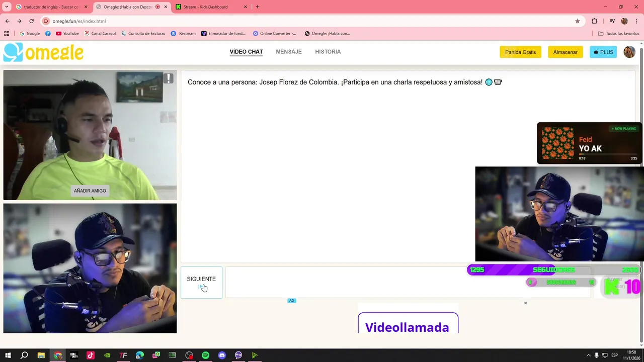Click the Almacenar button
This screenshot has width=644, height=362.
(x=566, y=52)
